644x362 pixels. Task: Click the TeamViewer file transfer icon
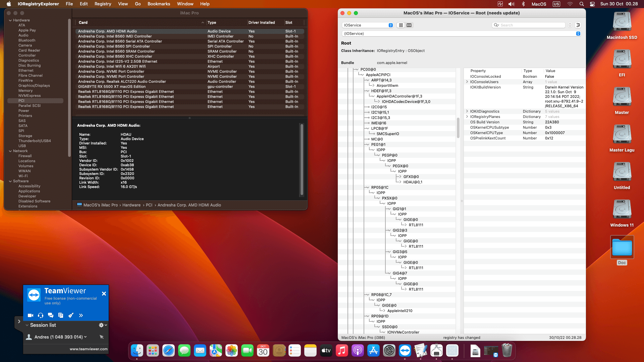61,315
